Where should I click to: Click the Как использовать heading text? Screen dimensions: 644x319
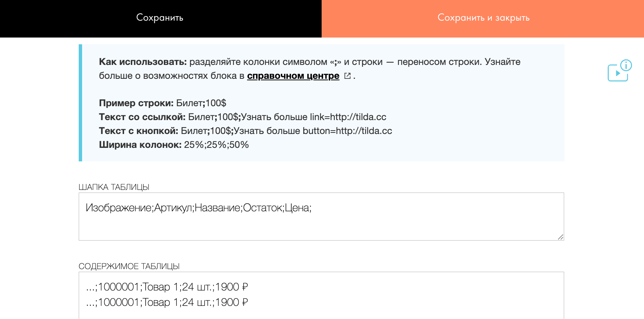(142, 62)
